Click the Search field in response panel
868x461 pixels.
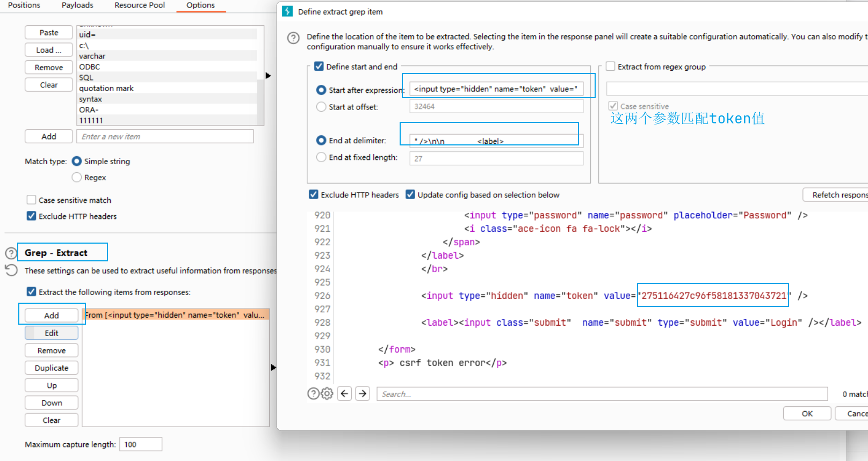tap(602, 394)
